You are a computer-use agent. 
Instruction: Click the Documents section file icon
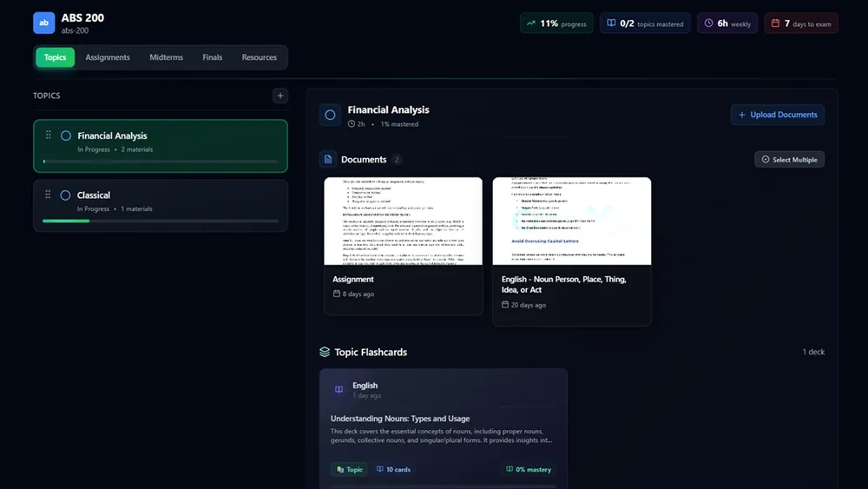coord(328,160)
